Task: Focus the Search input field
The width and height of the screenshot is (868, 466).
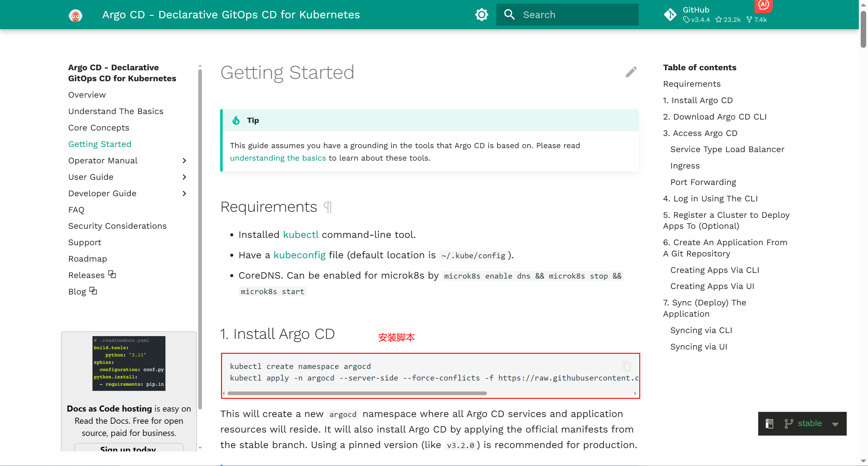Action: pyautogui.click(x=567, y=15)
